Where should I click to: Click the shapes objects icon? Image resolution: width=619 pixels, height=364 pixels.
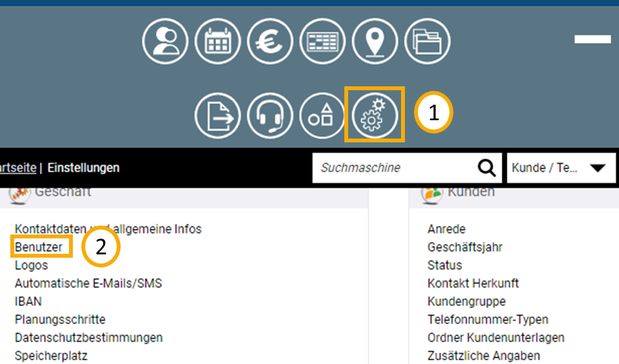tap(322, 116)
